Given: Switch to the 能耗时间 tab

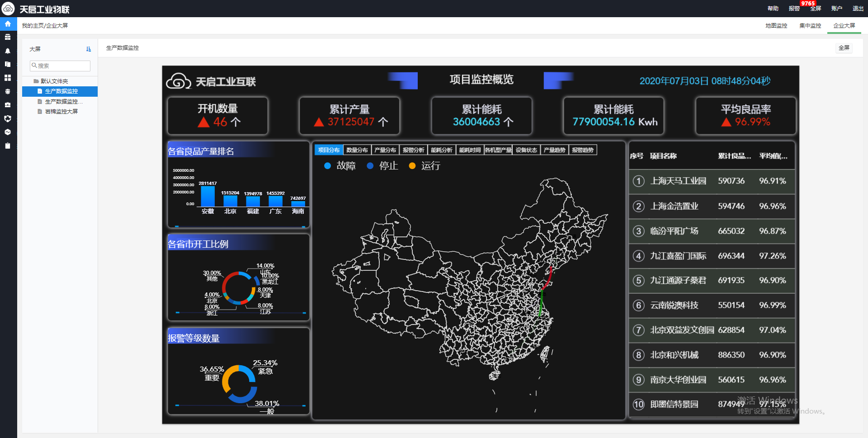Looking at the screenshot, I should (x=470, y=150).
